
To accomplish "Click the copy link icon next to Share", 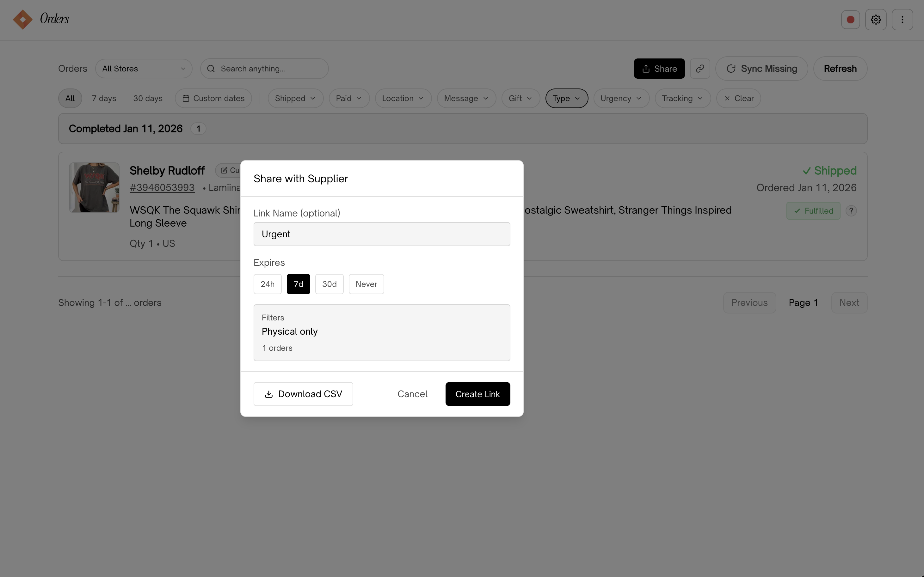I will pos(700,68).
